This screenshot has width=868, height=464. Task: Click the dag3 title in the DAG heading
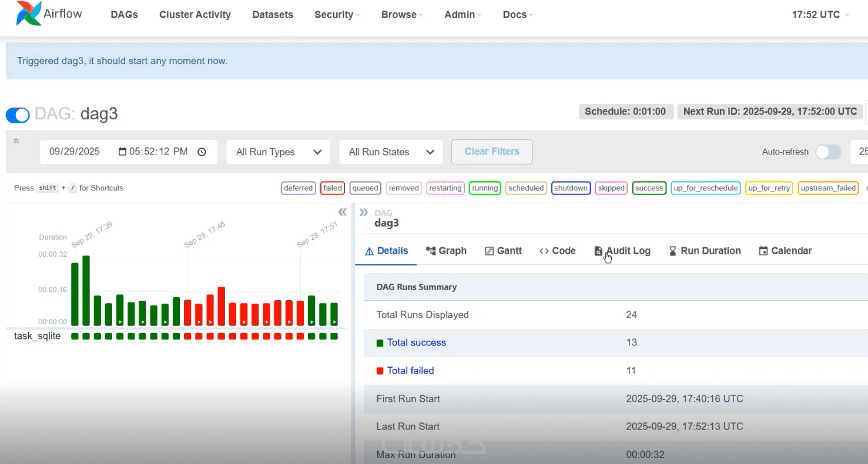[99, 113]
